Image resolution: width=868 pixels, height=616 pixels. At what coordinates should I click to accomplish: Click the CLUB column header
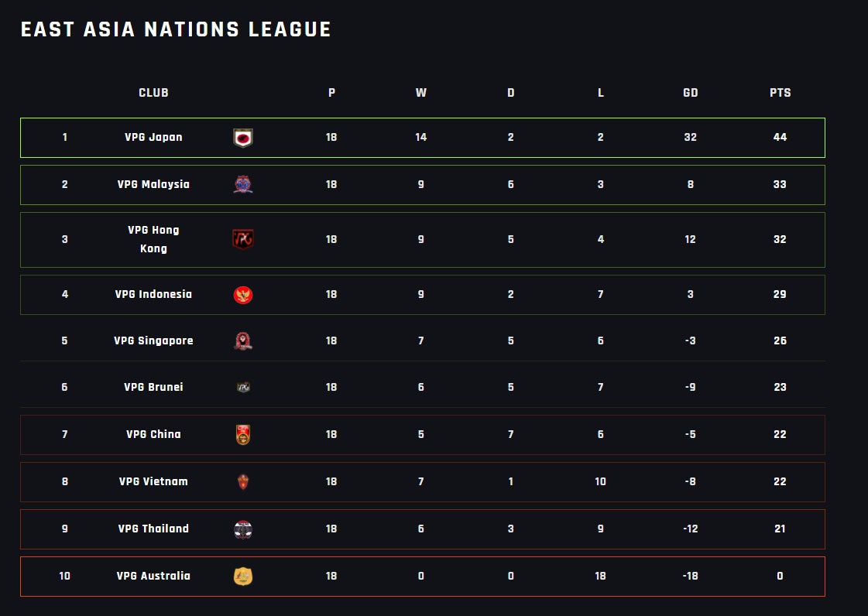153,93
